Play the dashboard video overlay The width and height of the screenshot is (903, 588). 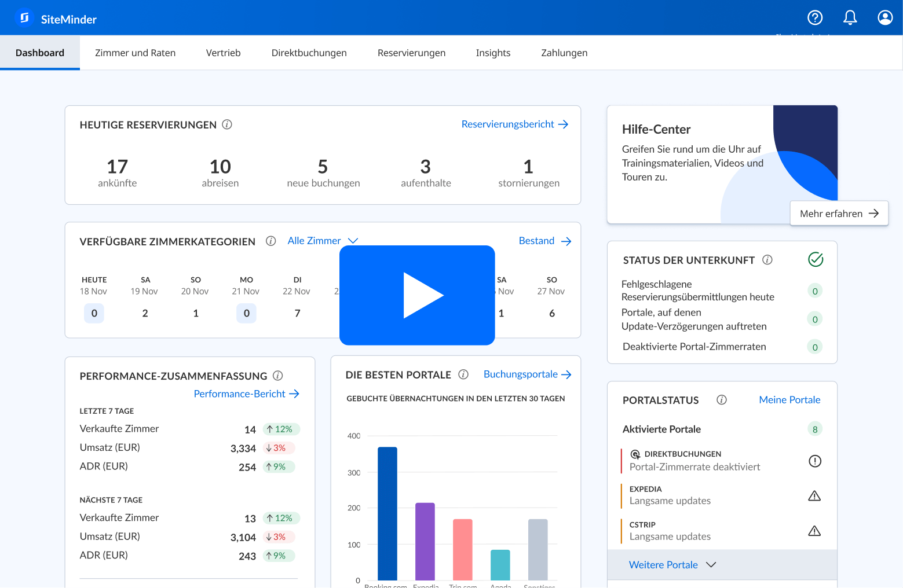click(417, 295)
